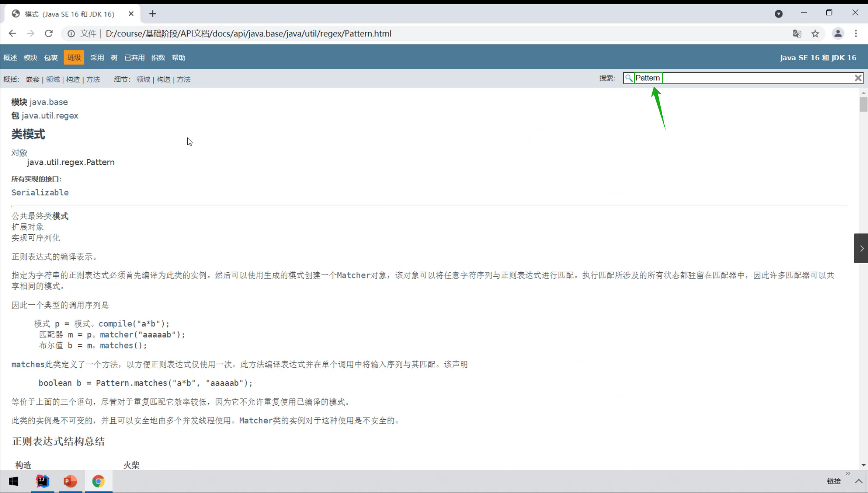
Task: Open the Google Translate icon in address bar
Action: pos(797,34)
